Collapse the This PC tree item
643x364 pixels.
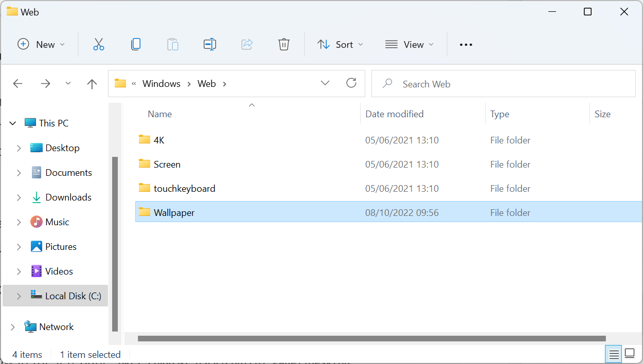pyautogui.click(x=12, y=123)
